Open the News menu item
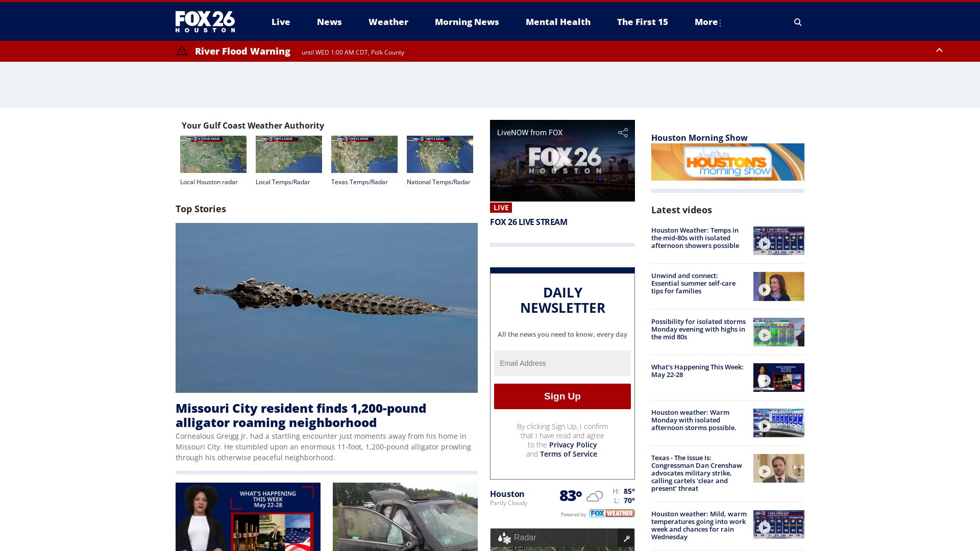The image size is (980, 551). [329, 22]
